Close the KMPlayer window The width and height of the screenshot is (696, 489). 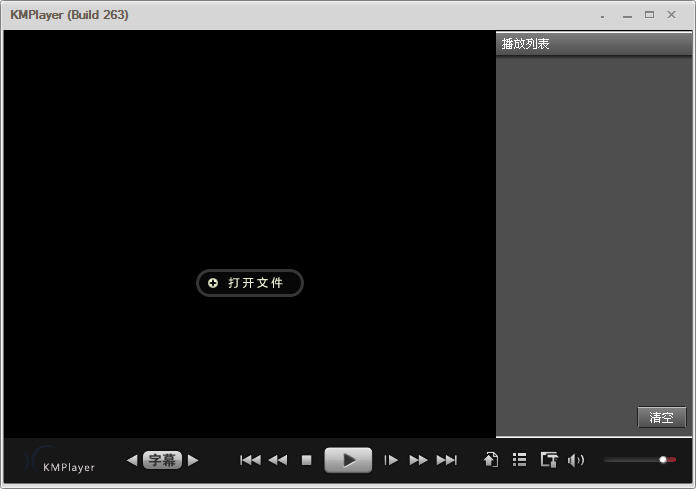(672, 14)
